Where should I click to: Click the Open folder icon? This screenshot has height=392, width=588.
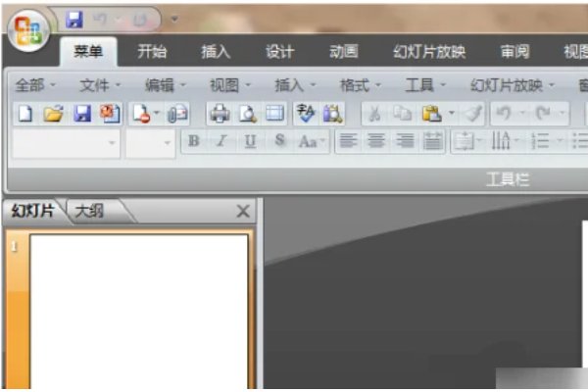53,114
